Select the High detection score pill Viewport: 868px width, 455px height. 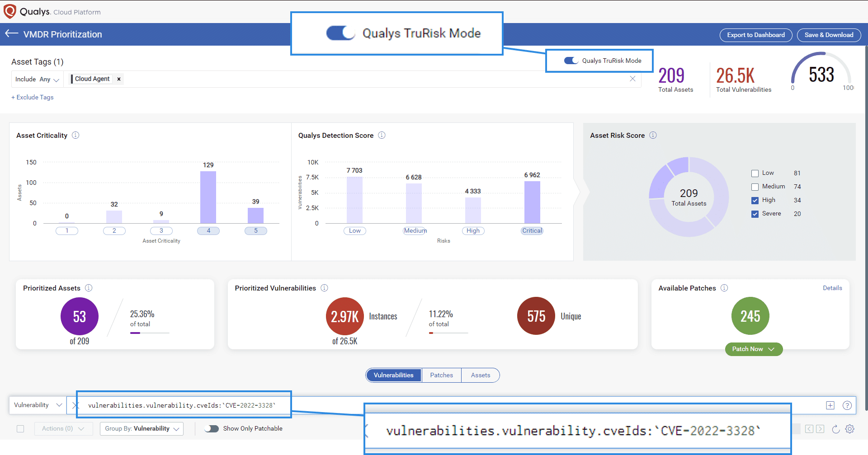(x=473, y=230)
